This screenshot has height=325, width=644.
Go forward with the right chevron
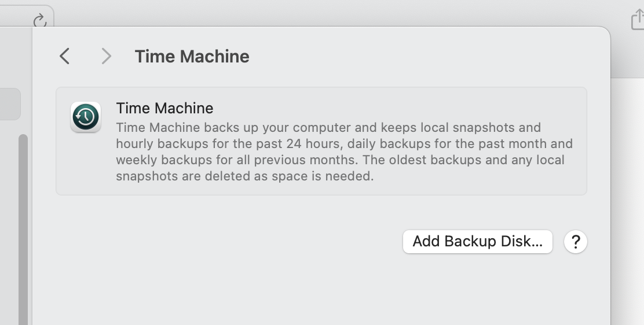[107, 56]
